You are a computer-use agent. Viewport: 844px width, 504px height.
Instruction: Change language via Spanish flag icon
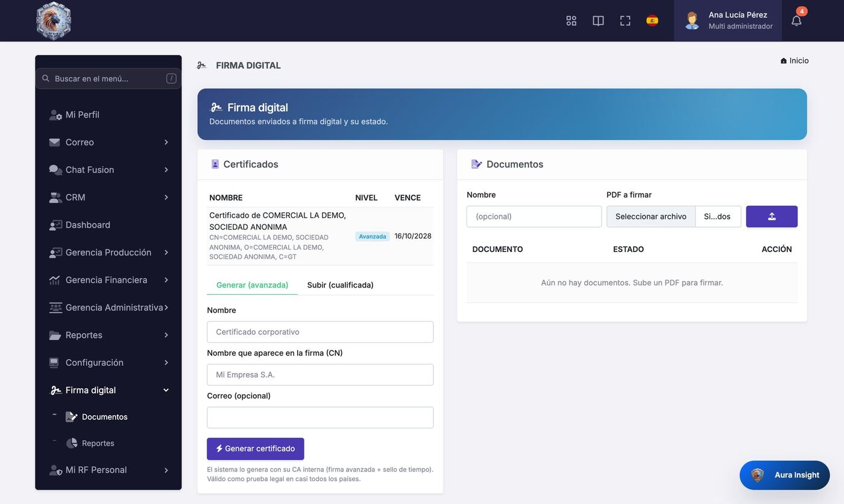coord(652,20)
